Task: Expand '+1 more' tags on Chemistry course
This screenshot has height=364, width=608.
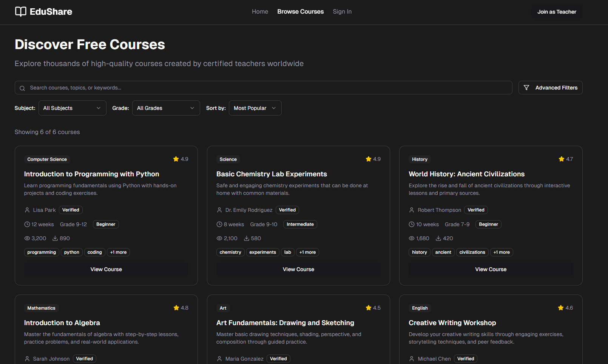Action: (307, 252)
